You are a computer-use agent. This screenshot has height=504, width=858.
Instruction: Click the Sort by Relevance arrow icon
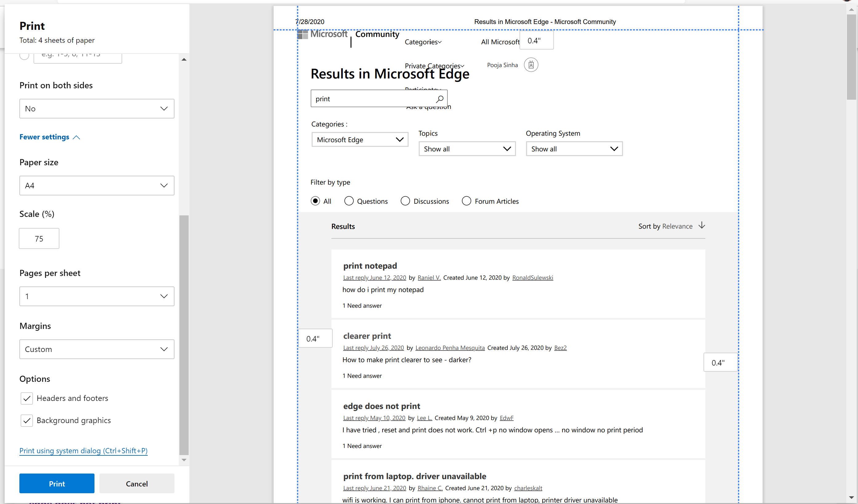(x=702, y=225)
